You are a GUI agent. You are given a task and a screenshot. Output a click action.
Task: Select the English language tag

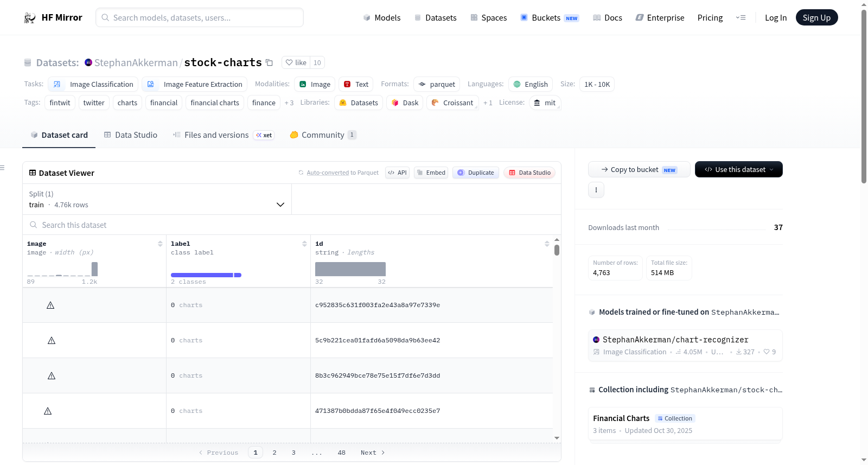point(531,84)
